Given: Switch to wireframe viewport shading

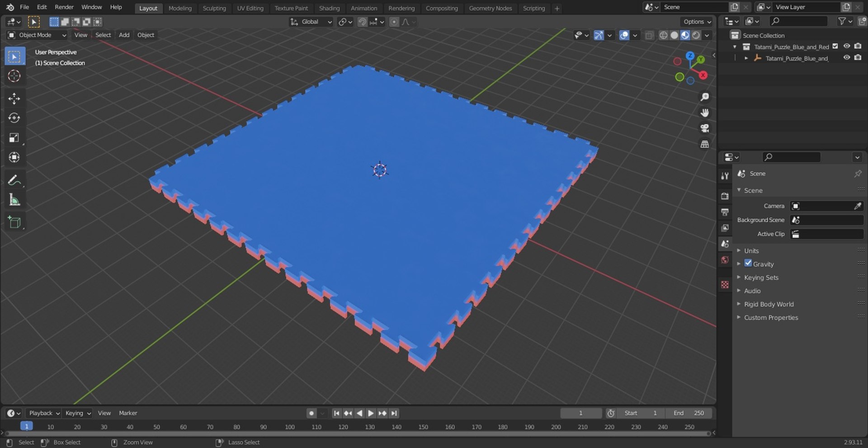Looking at the screenshot, I should pyautogui.click(x=663, y=35).
